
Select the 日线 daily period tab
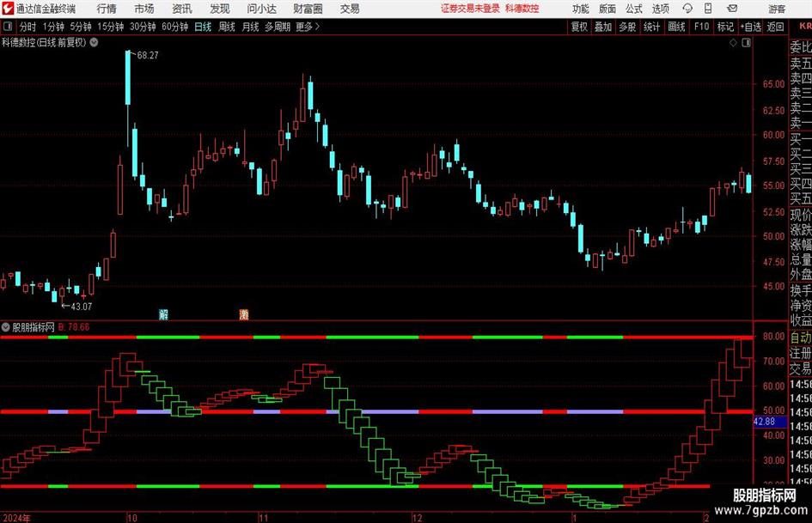(x=203, y=27)
